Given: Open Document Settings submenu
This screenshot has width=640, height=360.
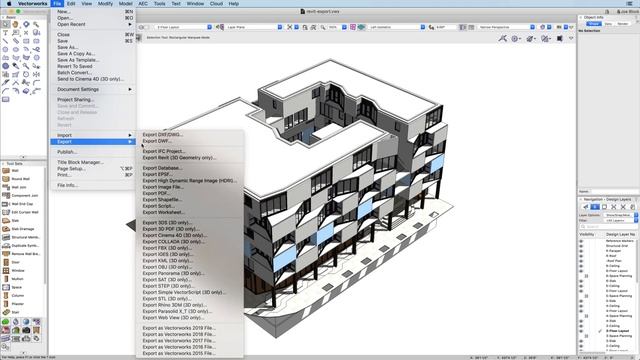Looking at the screenshot, I should coord(93,89).
